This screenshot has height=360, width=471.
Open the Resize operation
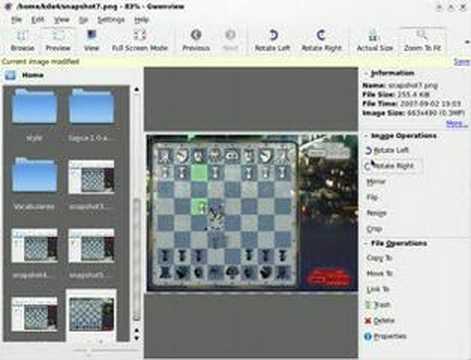point(377,213)
